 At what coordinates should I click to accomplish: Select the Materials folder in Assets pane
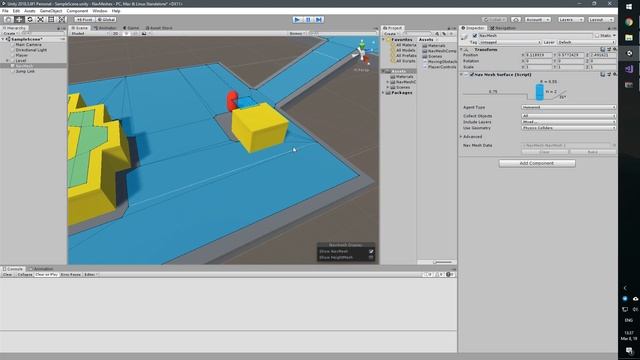coord(437,46)
